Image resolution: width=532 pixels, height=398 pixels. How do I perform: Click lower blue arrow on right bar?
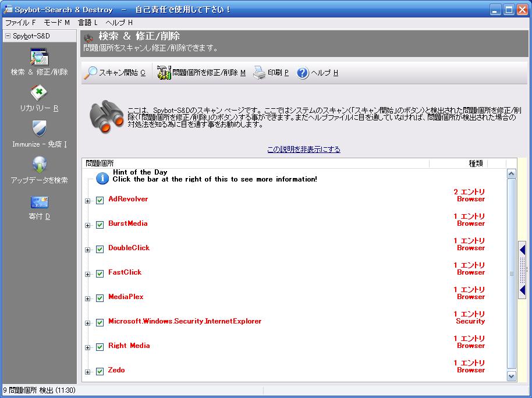point(523,290)
